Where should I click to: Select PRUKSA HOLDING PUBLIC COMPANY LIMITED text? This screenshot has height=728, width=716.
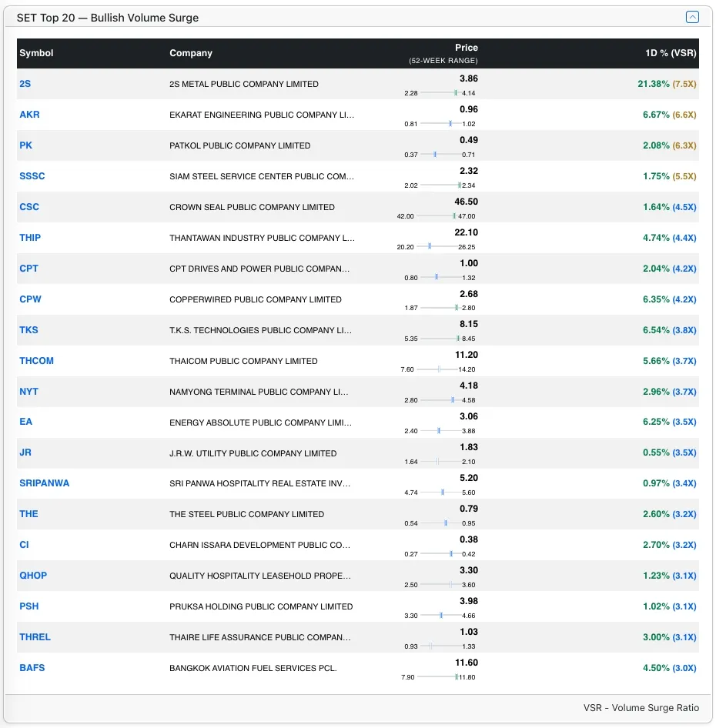pyautogui.click(x=261, y=606)
